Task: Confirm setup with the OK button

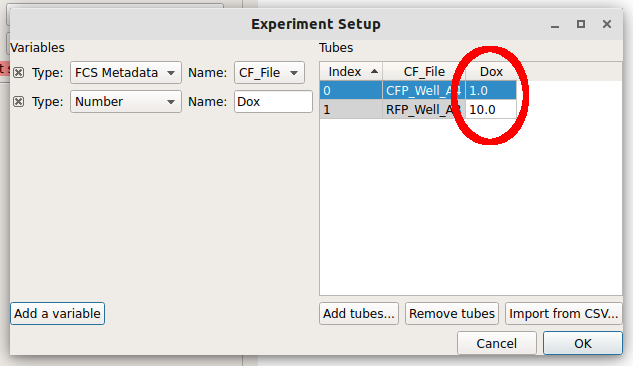Action: [x=583, y=343]
